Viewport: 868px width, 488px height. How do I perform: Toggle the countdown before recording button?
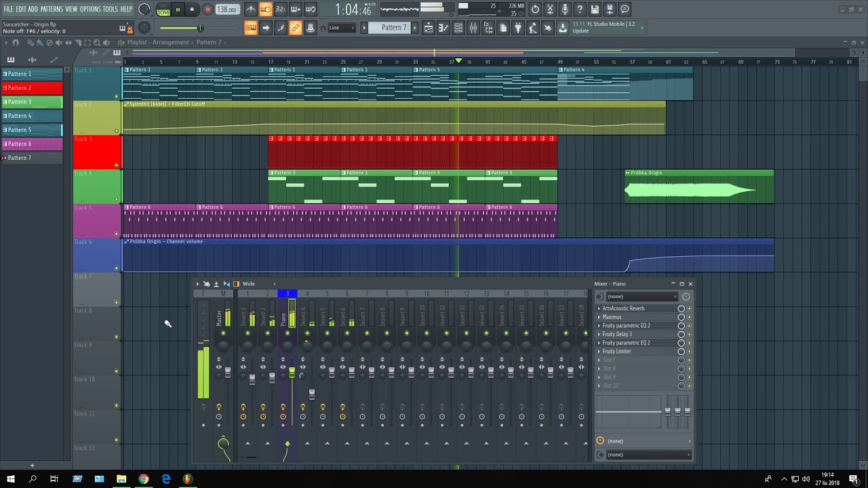point(281,9)
